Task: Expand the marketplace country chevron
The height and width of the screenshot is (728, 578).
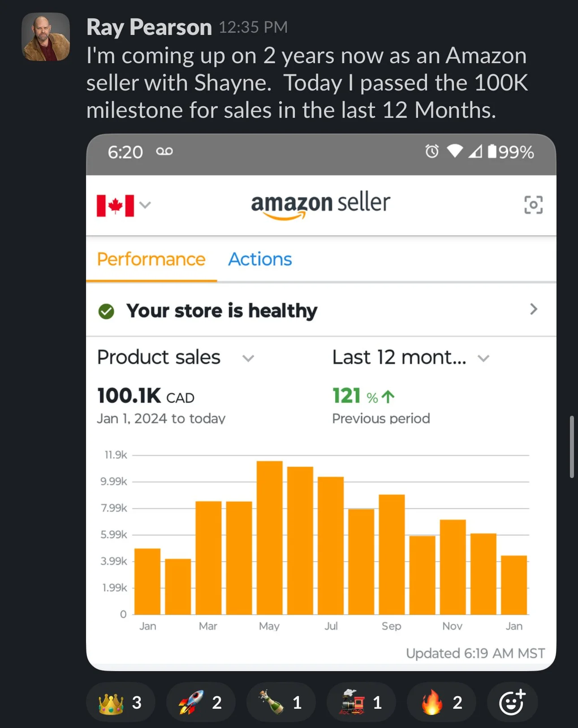Action: (145, 205)
